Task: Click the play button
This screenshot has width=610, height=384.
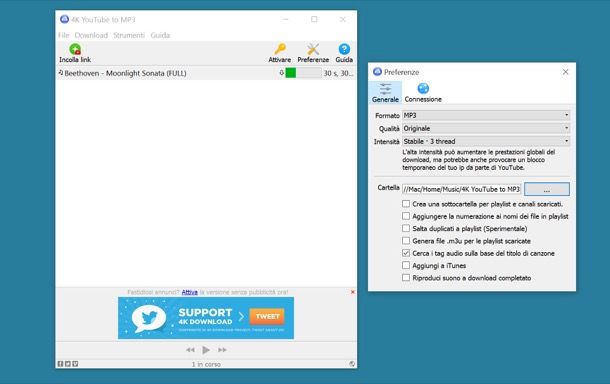Action: (x=206, y=350)
